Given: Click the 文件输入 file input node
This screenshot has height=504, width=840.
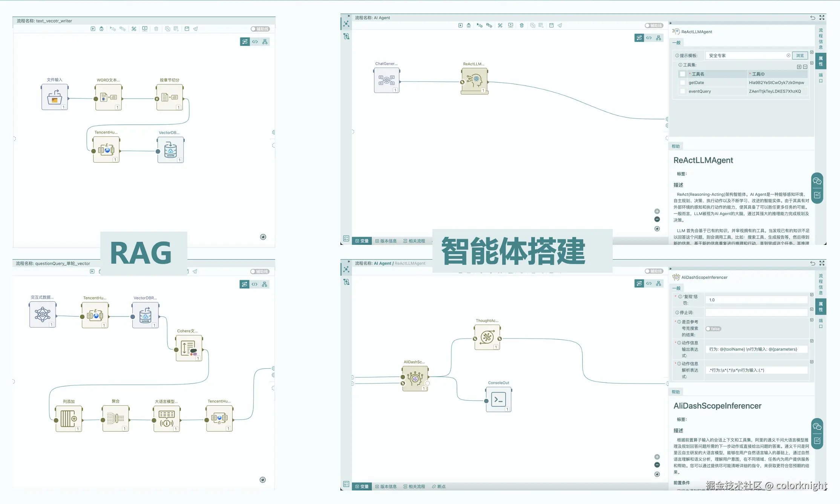Looking at the screenshot, I should point(55,97).
